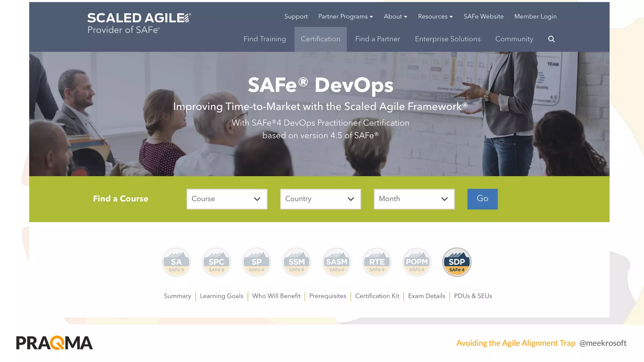Expand the About menu
This screenshot has height=362, width=644.
tap(395, 16)
